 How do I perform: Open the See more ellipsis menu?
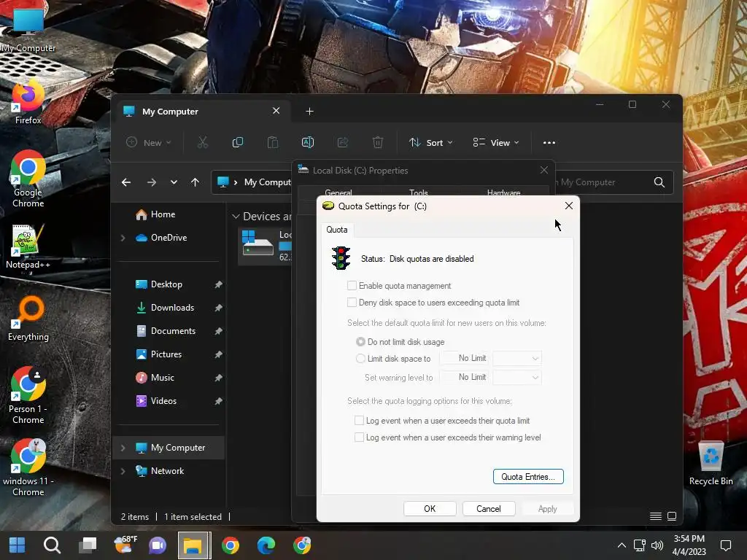pyautogui.click(x=549, y=142)
